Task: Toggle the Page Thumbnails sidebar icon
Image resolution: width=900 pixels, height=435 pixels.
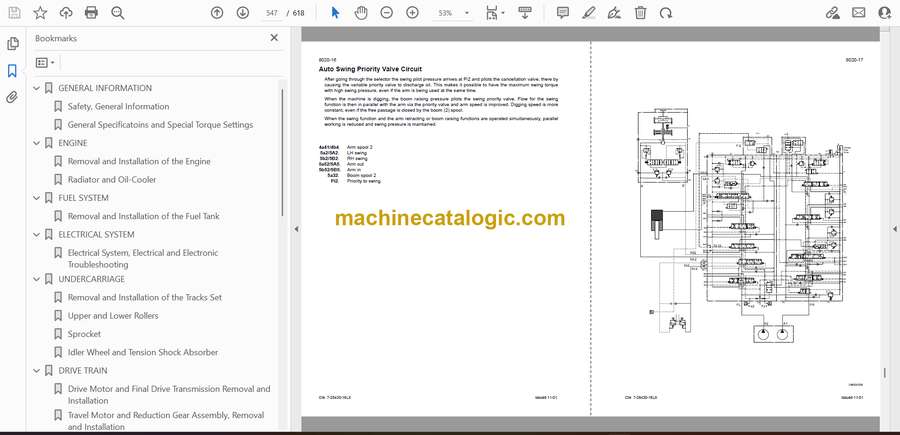Action: click(13, 44)
